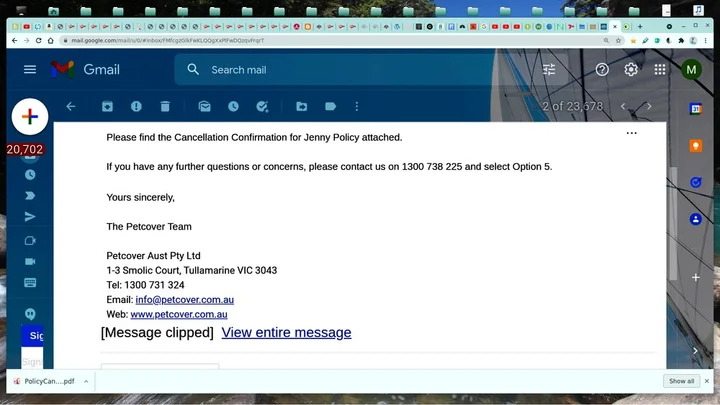Report email as spam
Image resolution: width=720 pixels, height=405 pixels.
[x=136, y=106]
